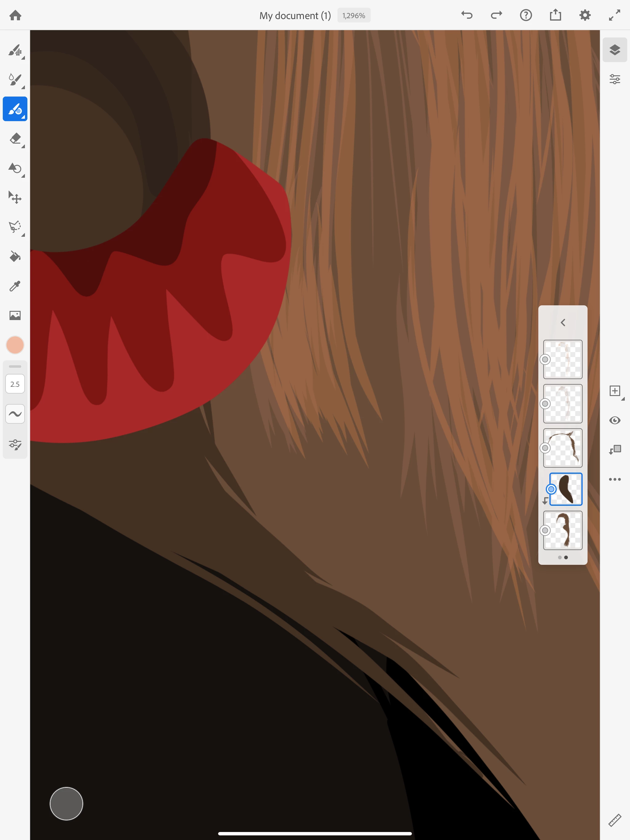Open the Layer Properties panel
The height and width of the screenshot is (840, 630).
coord(614,79)
